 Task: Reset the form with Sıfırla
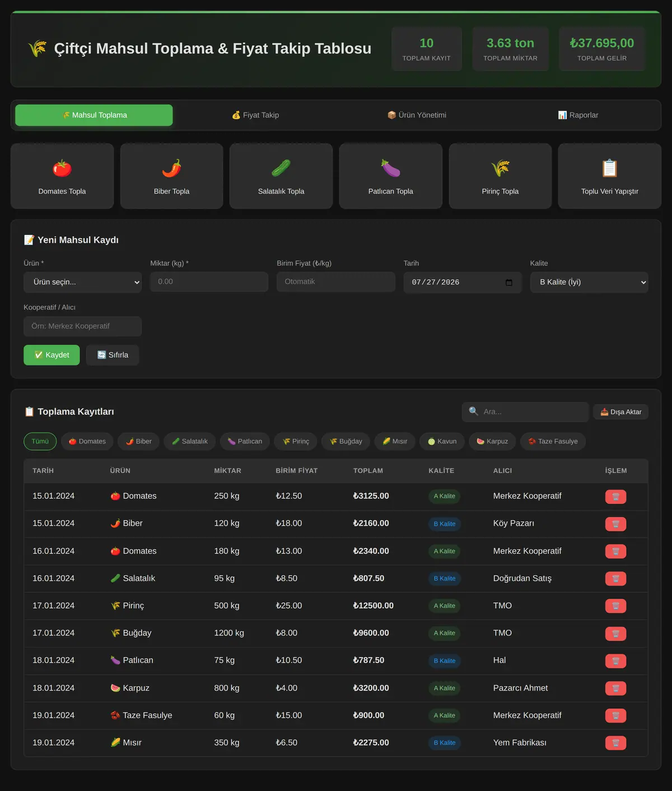tap(113, 355)
